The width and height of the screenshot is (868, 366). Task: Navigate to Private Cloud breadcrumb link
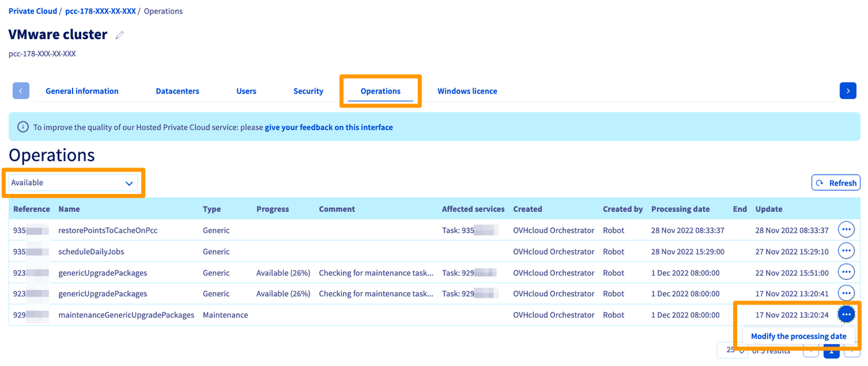tap(32, 11)
